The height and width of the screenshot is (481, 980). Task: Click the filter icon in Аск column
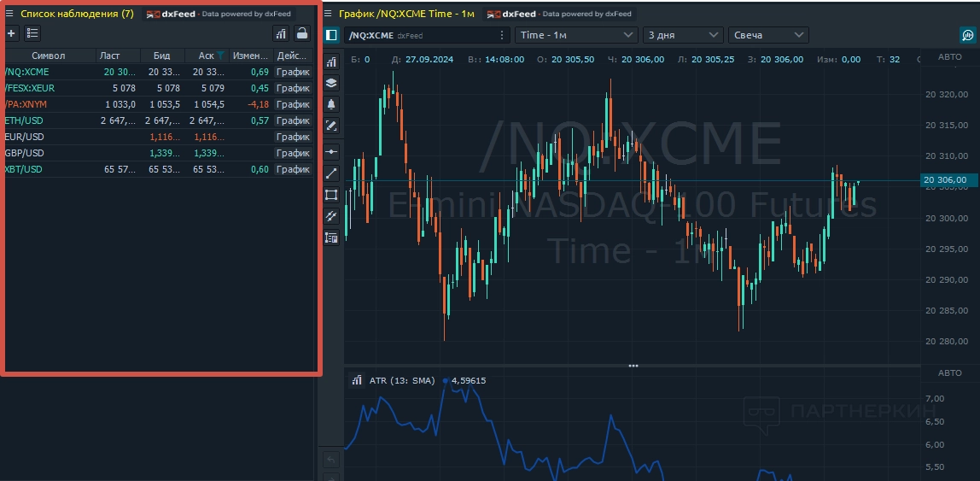point(220,56)
